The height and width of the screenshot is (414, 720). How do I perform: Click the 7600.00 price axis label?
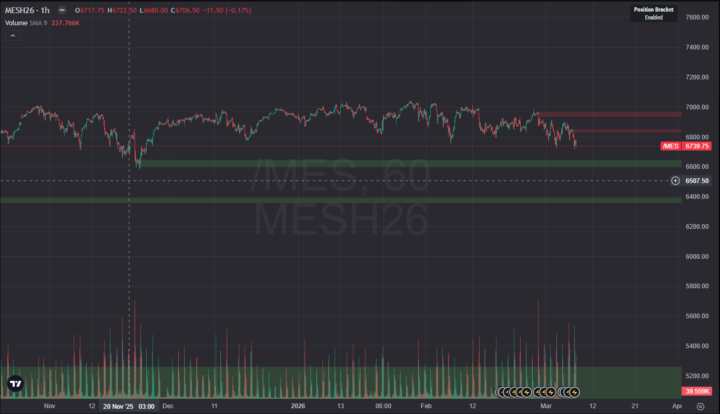pos(697,17)
